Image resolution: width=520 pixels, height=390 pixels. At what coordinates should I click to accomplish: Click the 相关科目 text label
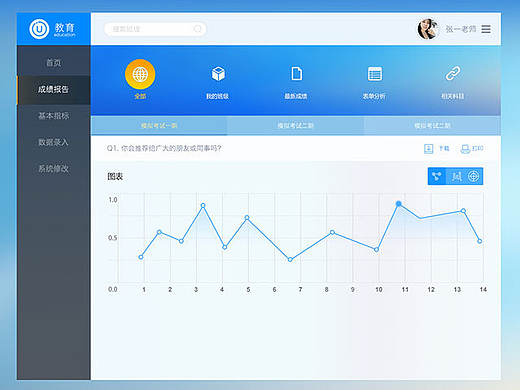(453, 96)
